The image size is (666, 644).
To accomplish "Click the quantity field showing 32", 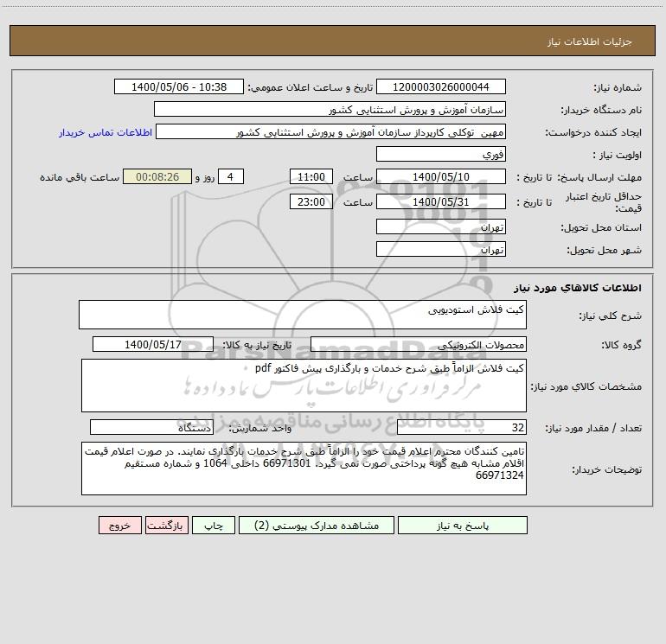I will (x=462, y=427).
